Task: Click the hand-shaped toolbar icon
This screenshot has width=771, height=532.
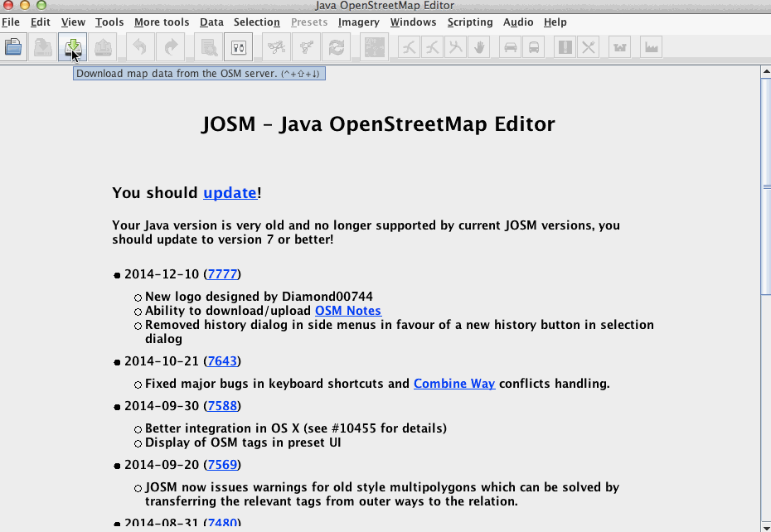Action: [479, 47]
